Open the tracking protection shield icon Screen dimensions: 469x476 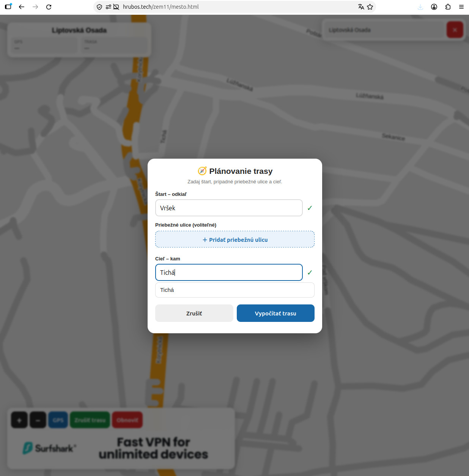point(99,7)
